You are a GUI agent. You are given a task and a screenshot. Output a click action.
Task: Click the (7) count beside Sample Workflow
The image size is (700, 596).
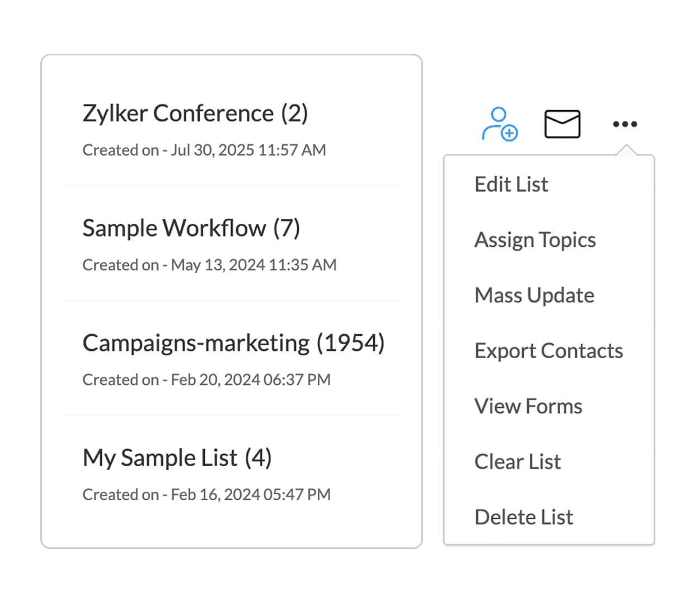(286, 228)
